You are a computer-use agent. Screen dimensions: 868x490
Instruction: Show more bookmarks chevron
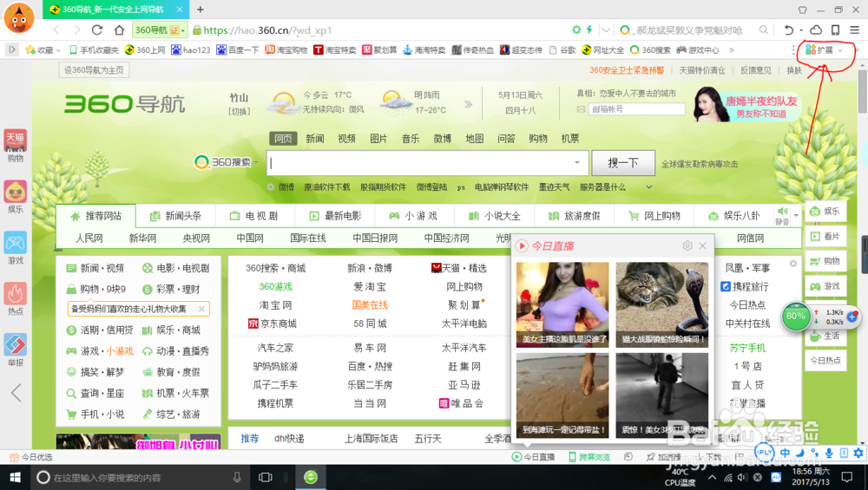tap(732, 49)
